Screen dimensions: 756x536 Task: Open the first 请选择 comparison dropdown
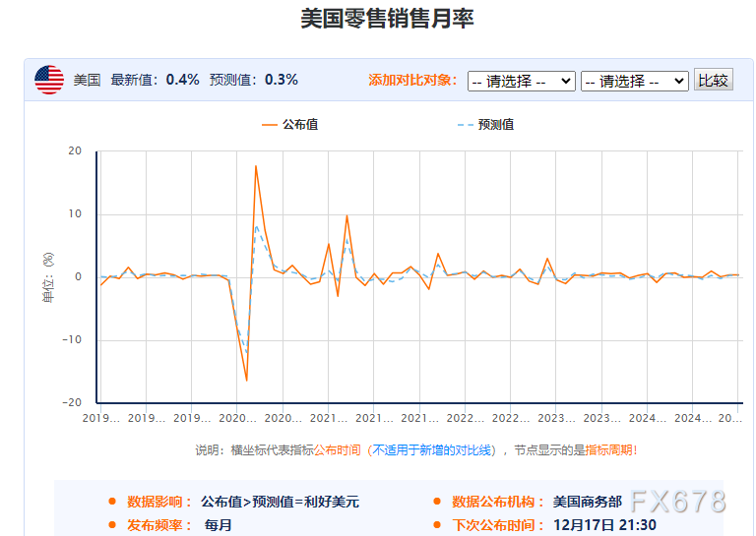(521, 81)
